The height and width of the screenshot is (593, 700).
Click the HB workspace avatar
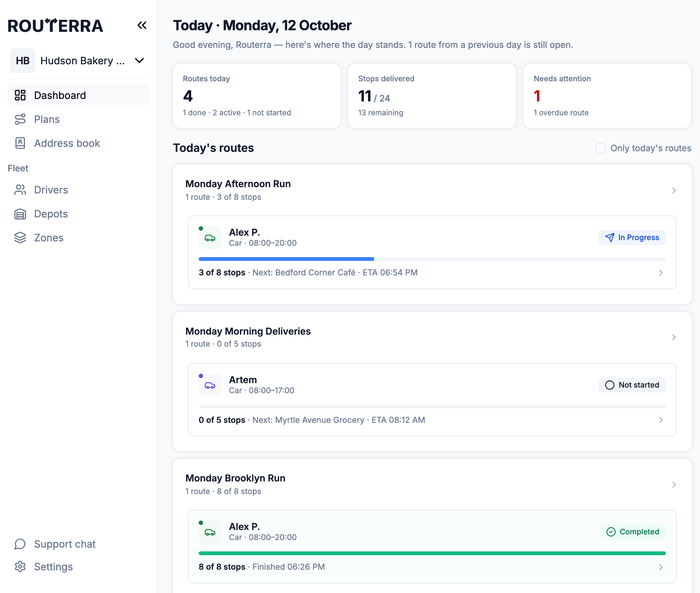click(x=22, y=61)
